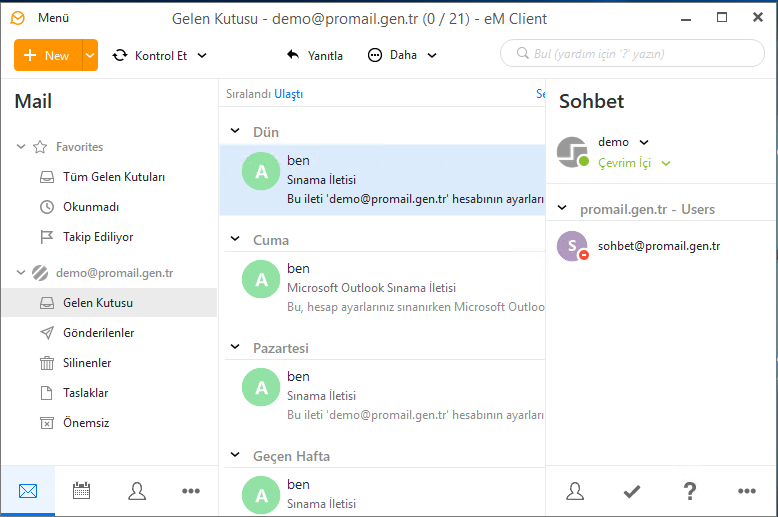Click the chat panel help question mark
The height and width of the screenshot is (517, 778).
point(690,491)
